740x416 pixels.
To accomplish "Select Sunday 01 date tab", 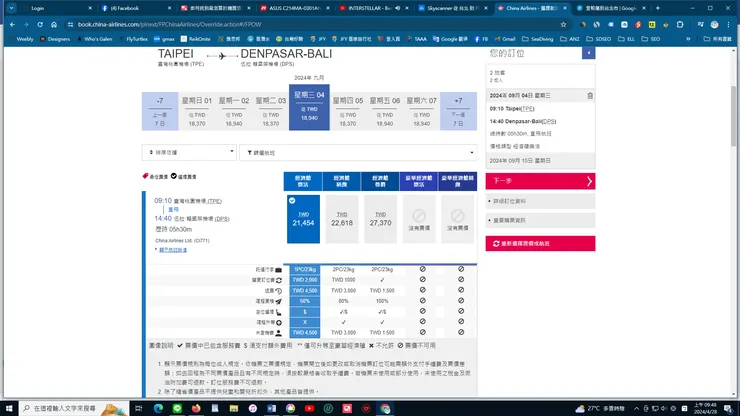I will click(197, 111).
